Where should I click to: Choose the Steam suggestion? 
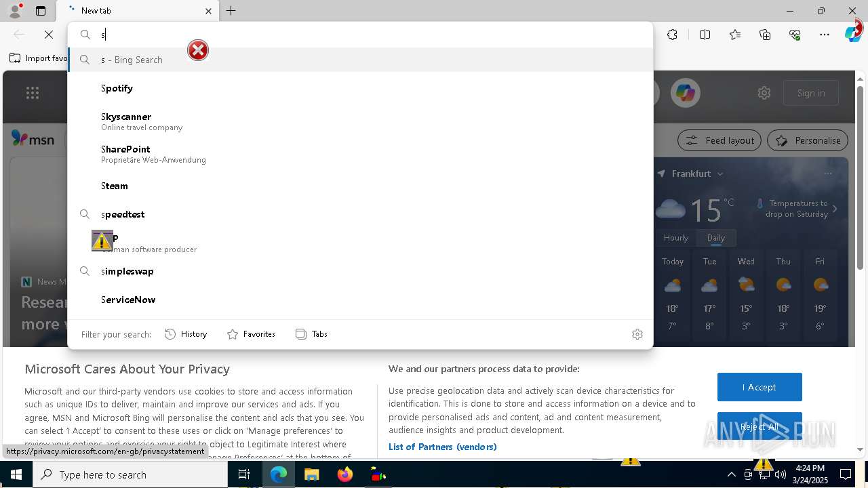[x=360, y=186]
